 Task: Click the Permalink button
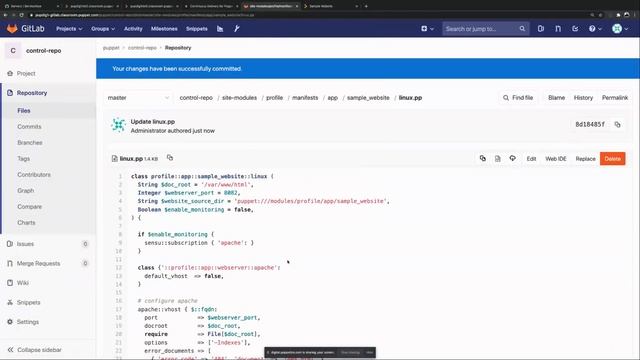point(615,98)
